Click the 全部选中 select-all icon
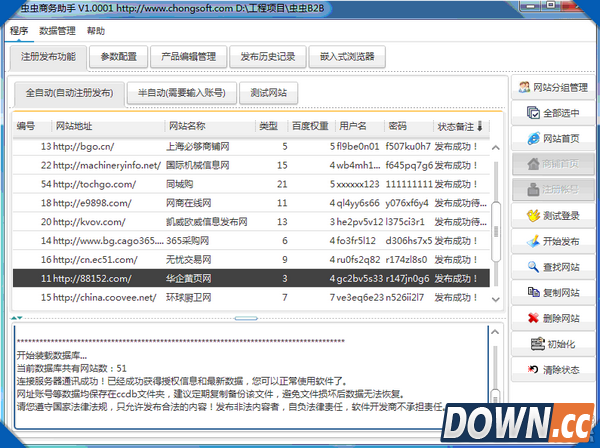Viewport: 600px width, 448px height. pos(533,113)
